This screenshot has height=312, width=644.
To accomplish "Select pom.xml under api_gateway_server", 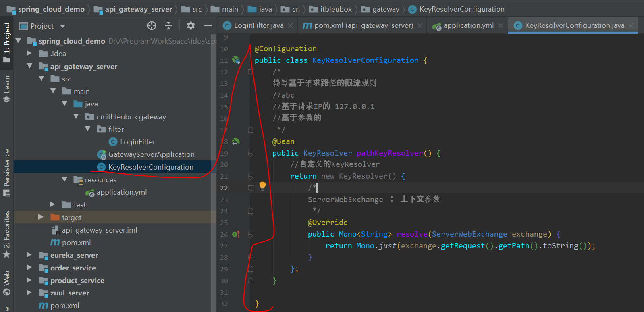I will pos(71,243).
